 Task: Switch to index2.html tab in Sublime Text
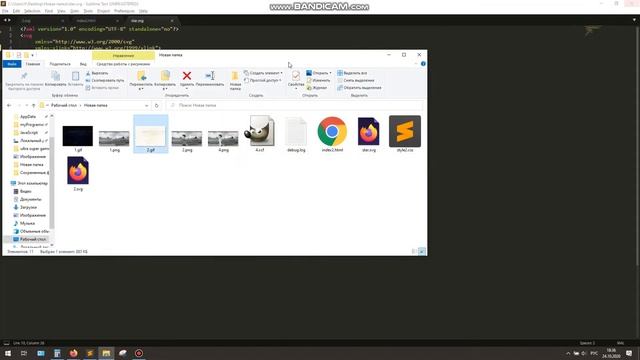(86, 20)
